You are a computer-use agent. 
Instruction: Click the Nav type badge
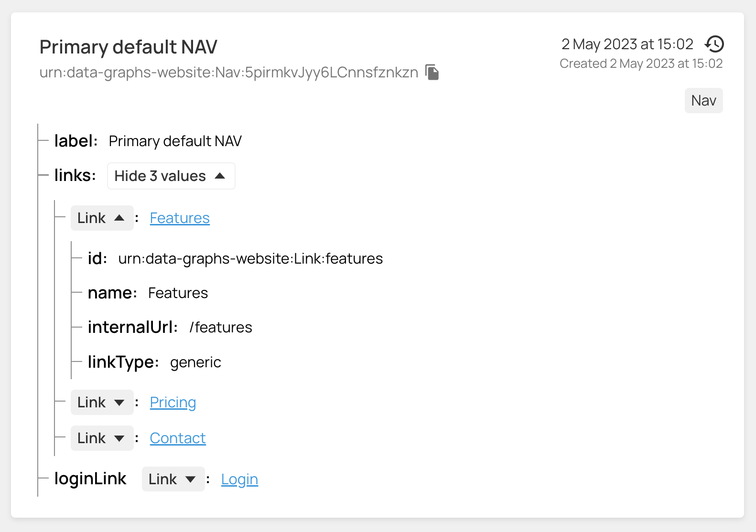[x=703, y=101]
